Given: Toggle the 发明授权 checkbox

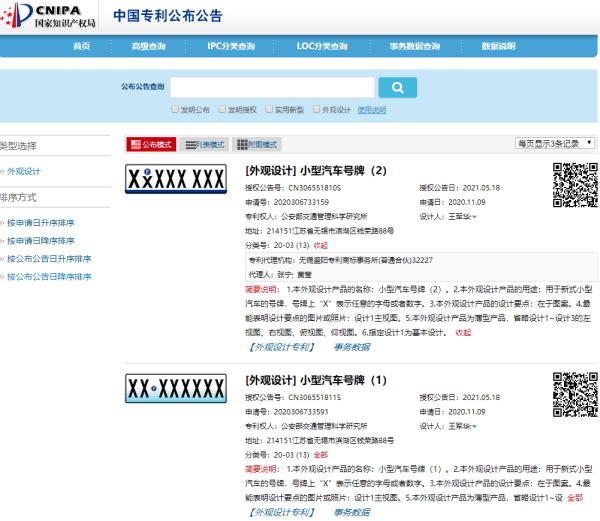Looking at the screenshot, I should click(x=222, y=109).
